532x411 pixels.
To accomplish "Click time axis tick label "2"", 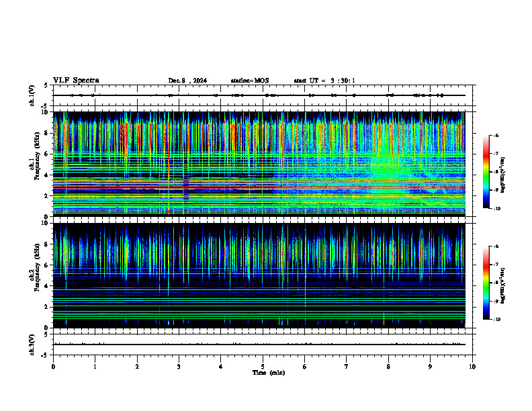I will 137,367.
